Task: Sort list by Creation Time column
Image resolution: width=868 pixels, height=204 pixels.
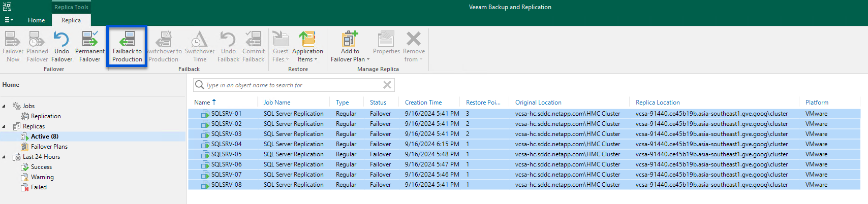Action: pyautogui.click(x=423, y=102)
